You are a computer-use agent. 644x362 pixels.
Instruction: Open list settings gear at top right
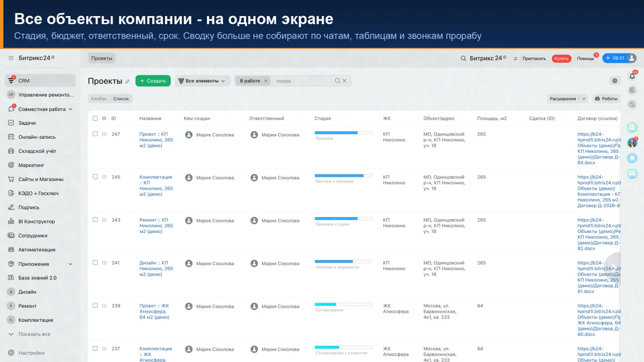[615, 81]
